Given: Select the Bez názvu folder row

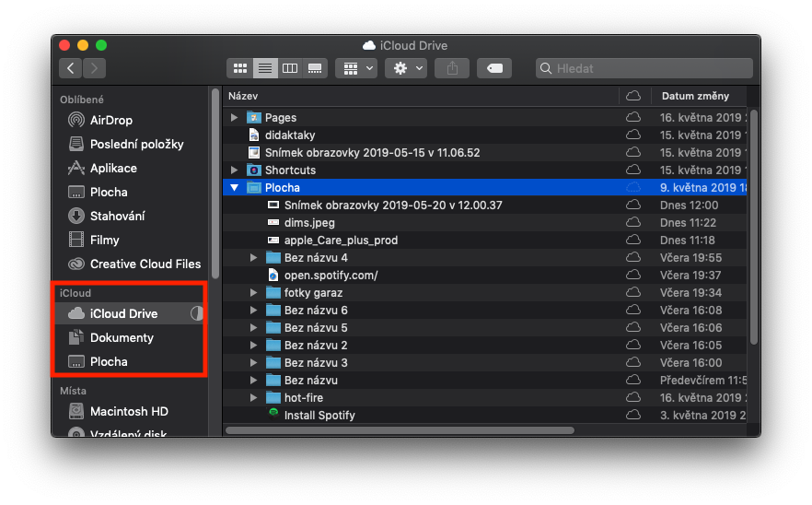Looking at the screenshot, I should (x=484, y=380).
